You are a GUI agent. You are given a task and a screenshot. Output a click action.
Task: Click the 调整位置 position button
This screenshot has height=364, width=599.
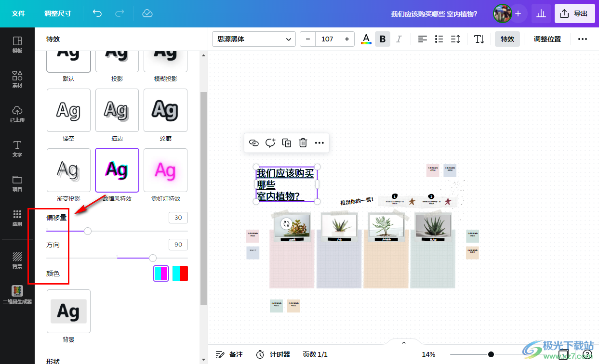click(x=547, y=39)
